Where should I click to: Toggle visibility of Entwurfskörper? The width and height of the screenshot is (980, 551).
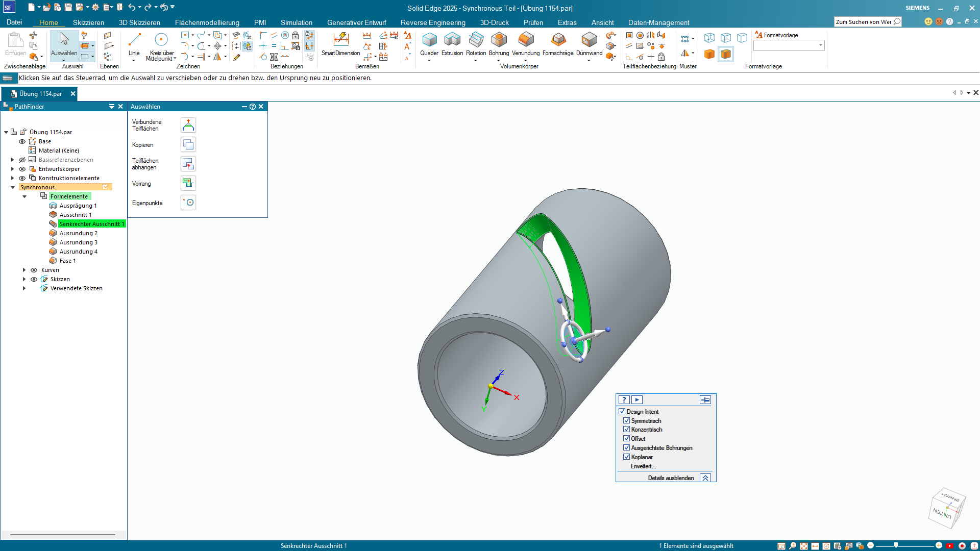pyautogui.click(x=22, y=169)
